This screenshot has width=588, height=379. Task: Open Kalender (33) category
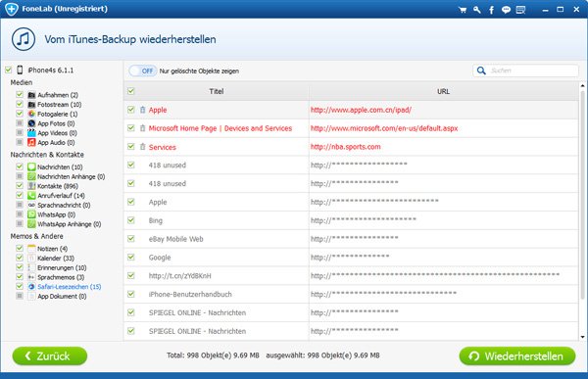tap(56, 258)
